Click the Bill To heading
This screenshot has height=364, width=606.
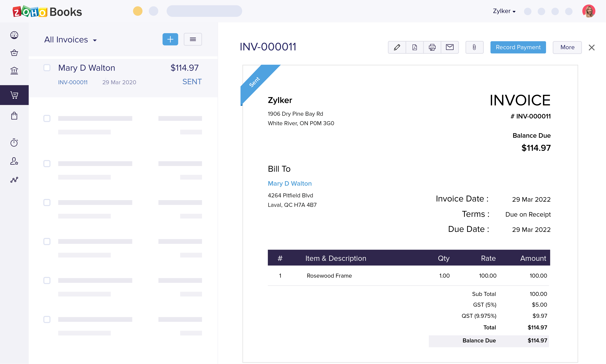click(x=279, y=169)
